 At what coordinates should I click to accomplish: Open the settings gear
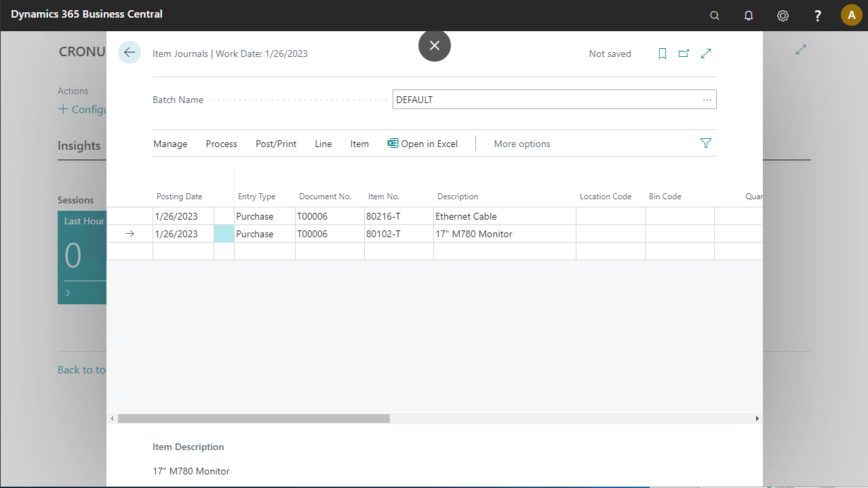click(783, 15)
